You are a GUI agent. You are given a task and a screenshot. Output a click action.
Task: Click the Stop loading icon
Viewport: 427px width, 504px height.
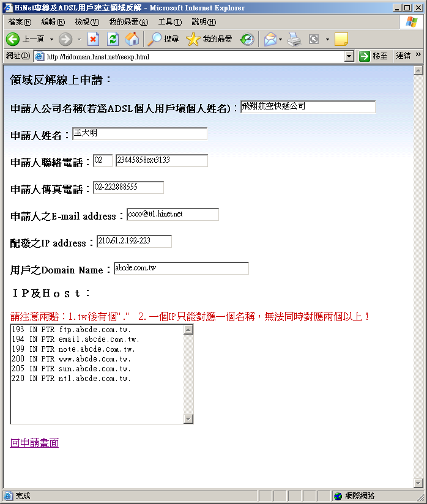point(93,39)
